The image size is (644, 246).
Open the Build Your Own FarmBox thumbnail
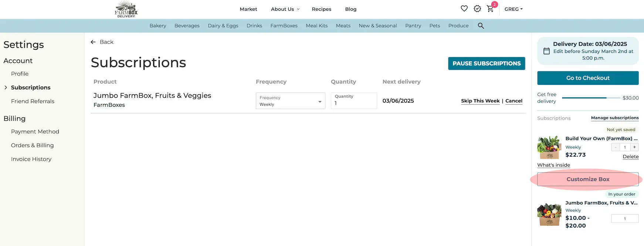click(549, 147)
